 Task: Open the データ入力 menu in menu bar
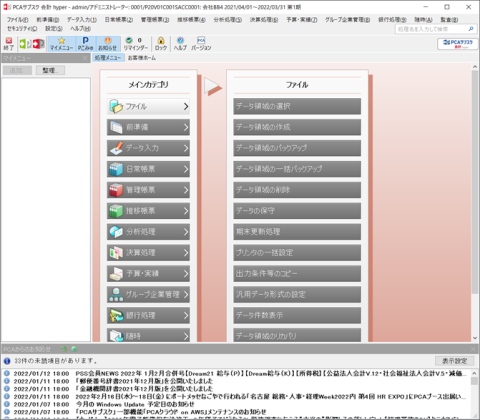[x=82, y=20]
